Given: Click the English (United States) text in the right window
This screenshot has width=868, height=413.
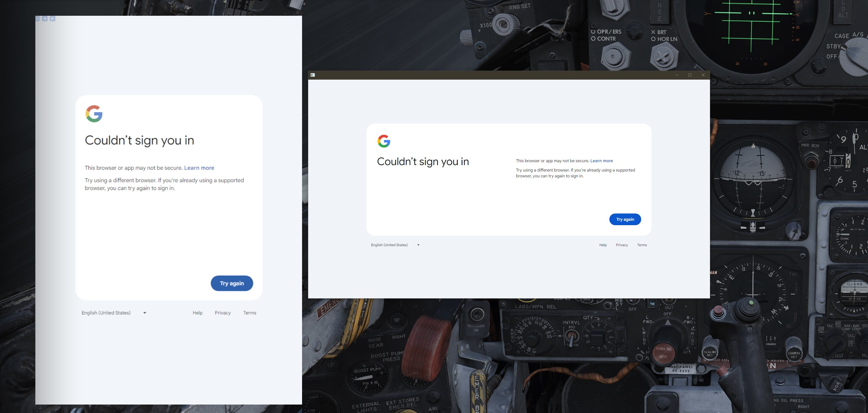Looking at the screenshot, I should point(389,245).
